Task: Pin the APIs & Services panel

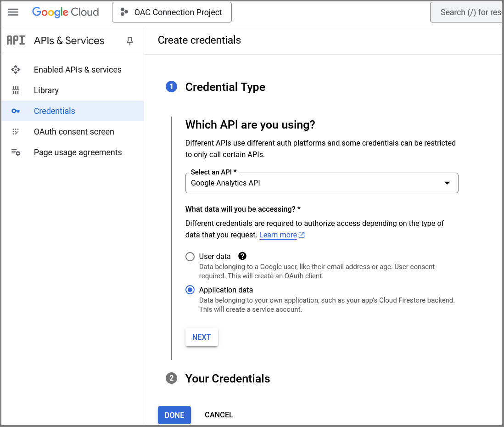Action: (x=129, y=40)
